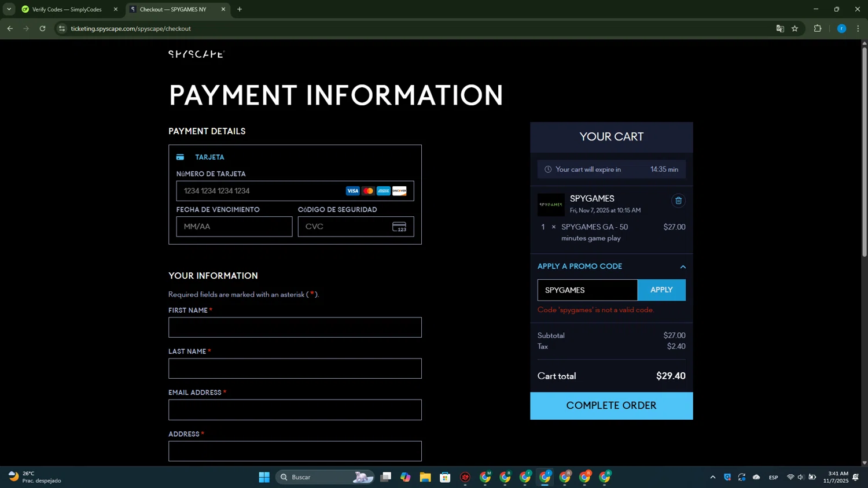Click the Tax $2.40 value
This screenshot has width=868, height=488.
(676, 346)
